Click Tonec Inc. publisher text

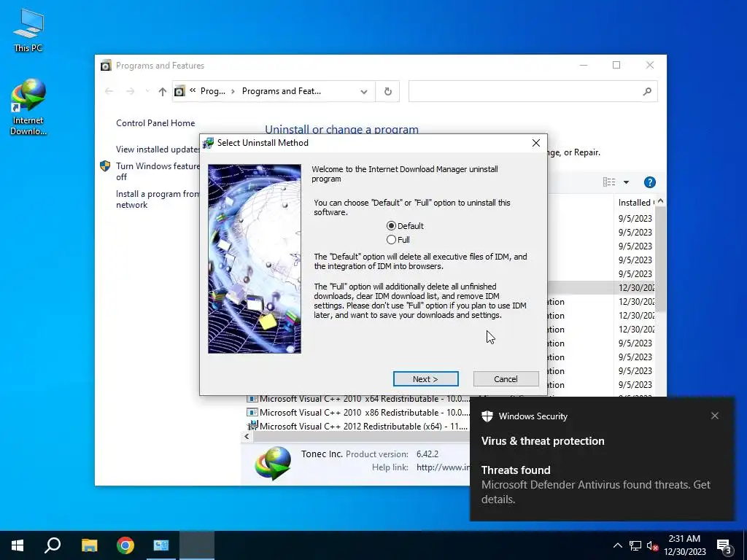click(322, 454)
